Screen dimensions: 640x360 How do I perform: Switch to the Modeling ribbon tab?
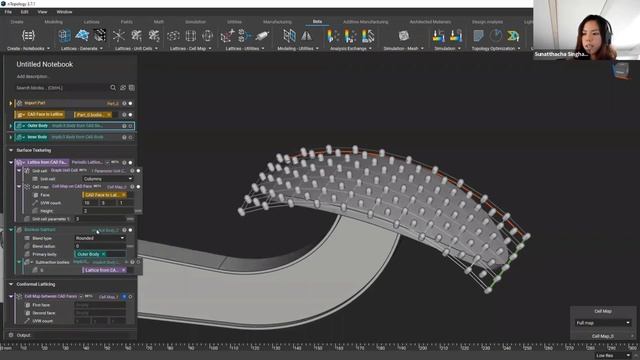coord(53,22)
